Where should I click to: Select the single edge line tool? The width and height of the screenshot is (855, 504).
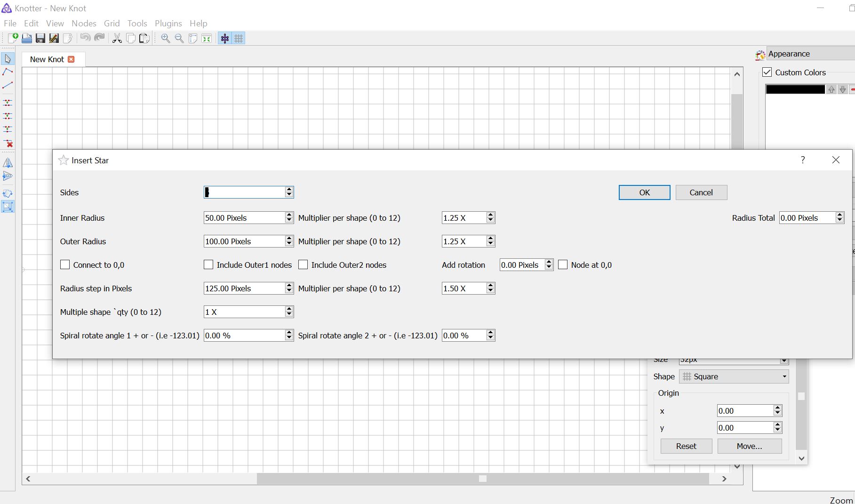[8, 86]
